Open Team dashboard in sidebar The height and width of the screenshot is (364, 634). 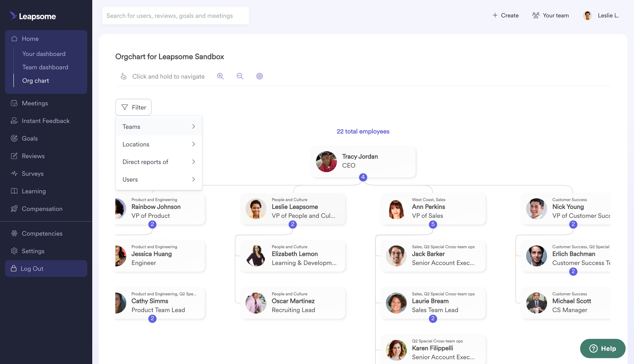click(x=45, y=67)
